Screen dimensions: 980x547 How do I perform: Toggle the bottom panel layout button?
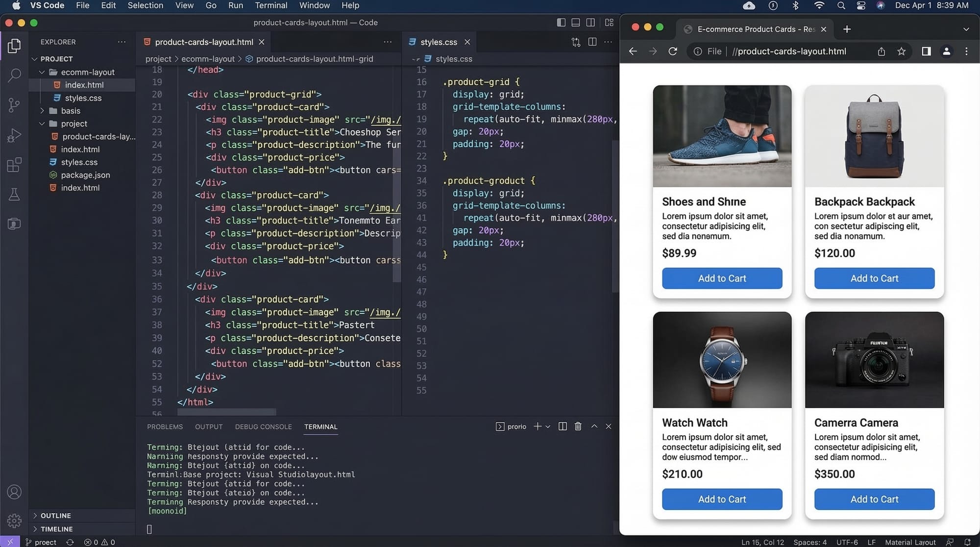(576, 23)
